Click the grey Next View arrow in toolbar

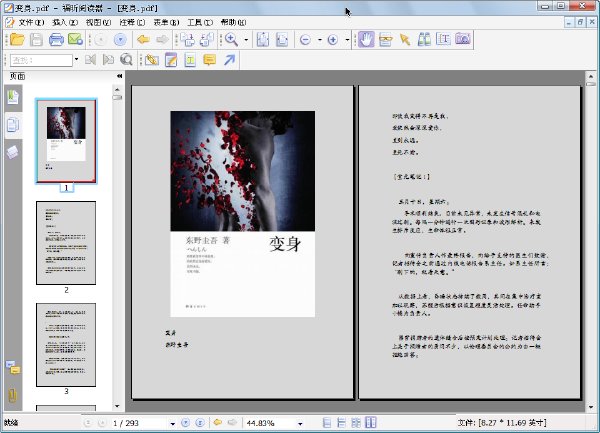pyautogui.click(x=163, y=39)
